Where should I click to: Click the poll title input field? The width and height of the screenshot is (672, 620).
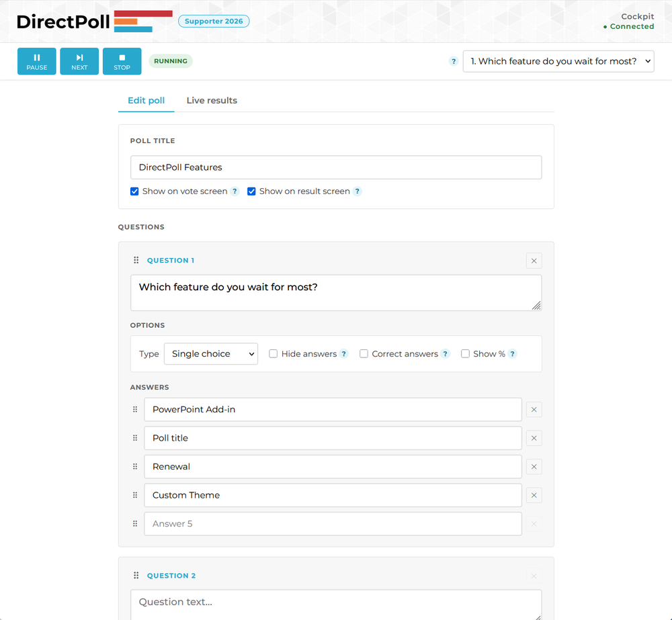[336, 167]
